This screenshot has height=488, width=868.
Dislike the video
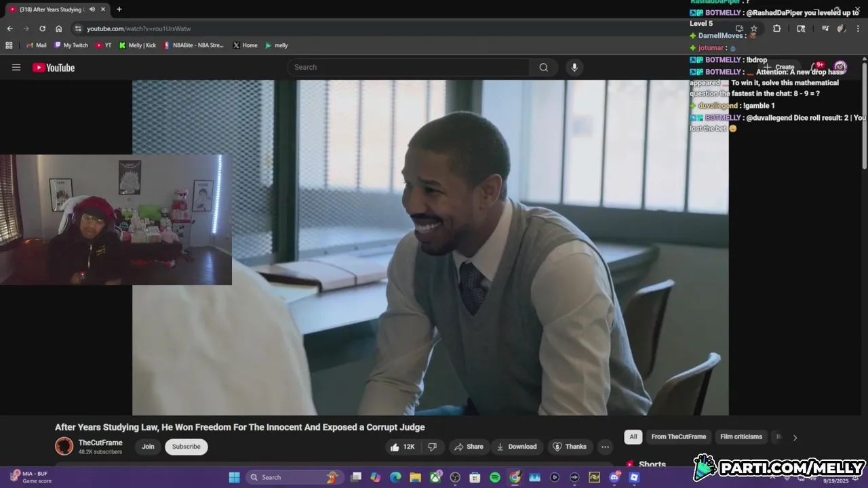pyautogui.click(x=432, y=447)
